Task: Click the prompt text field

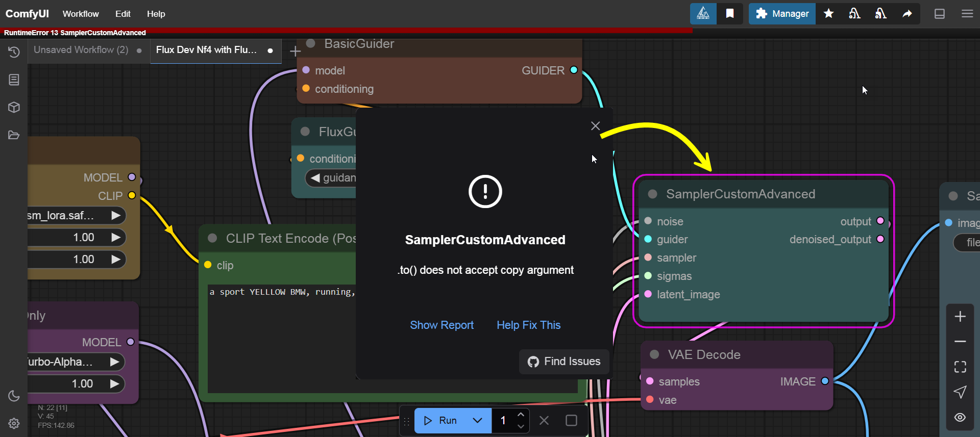Action: (281, 331)
